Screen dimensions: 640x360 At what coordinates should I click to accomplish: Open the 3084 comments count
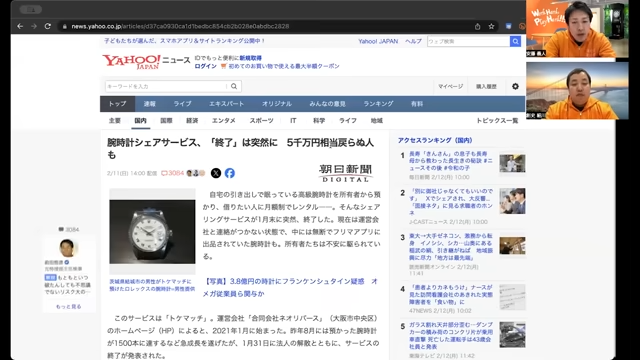[172, 173]
